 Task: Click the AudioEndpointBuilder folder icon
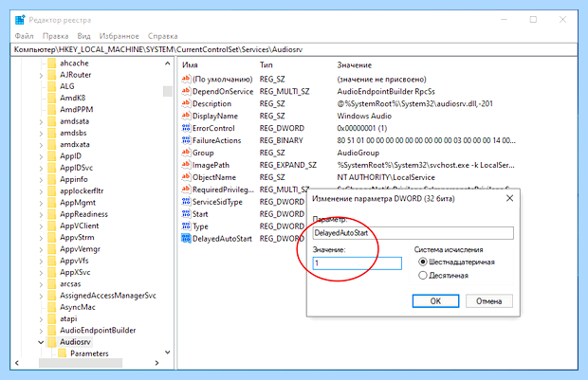pos(52,330)
